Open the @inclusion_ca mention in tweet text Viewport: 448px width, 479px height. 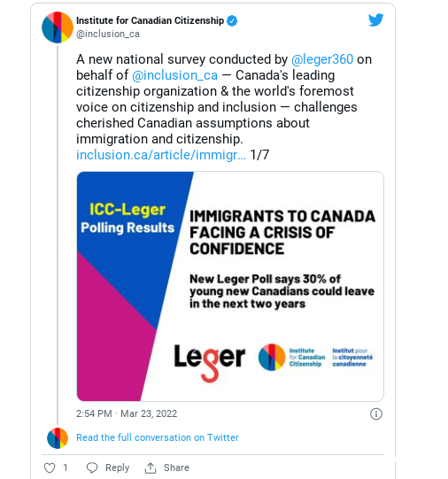174,75
